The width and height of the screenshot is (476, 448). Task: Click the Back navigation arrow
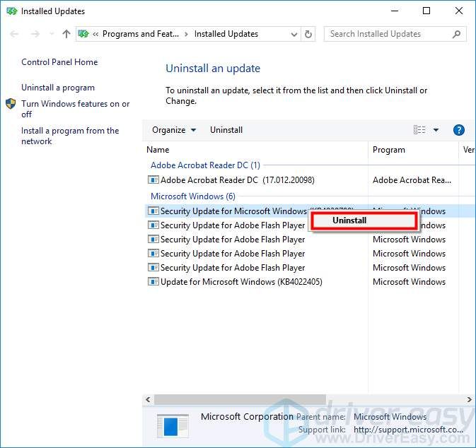[x=16, y=34]
